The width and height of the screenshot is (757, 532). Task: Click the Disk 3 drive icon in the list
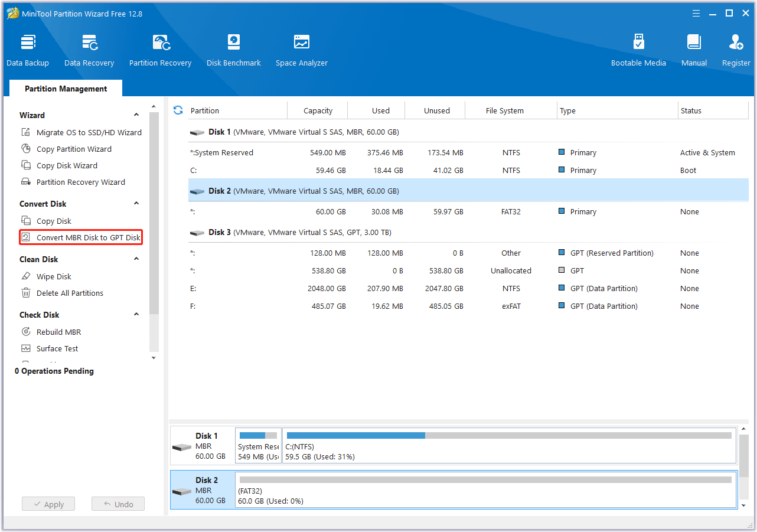pos(197,233)
